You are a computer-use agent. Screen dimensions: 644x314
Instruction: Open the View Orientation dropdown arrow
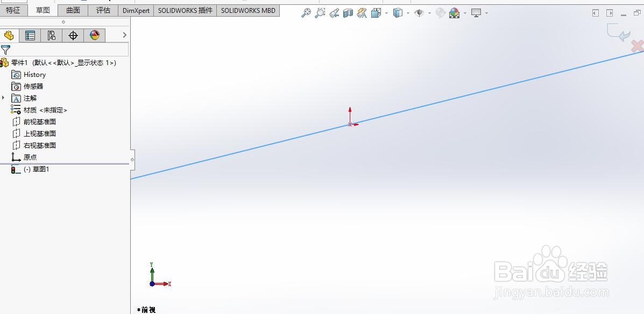click(x=386, y=13)
